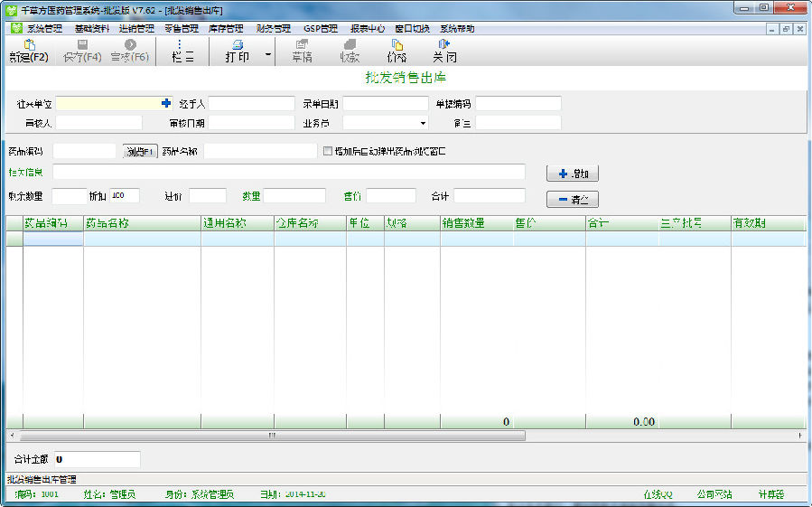Click the 增加 add button with plus icon
Viewport: 812px width, 507px height.
[573, 174]
